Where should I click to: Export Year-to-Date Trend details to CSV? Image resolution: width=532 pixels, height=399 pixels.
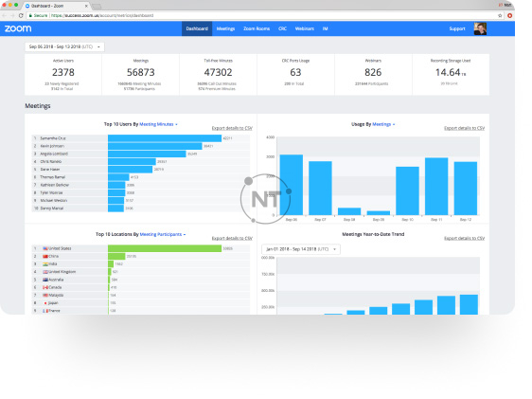coord(464,239)
